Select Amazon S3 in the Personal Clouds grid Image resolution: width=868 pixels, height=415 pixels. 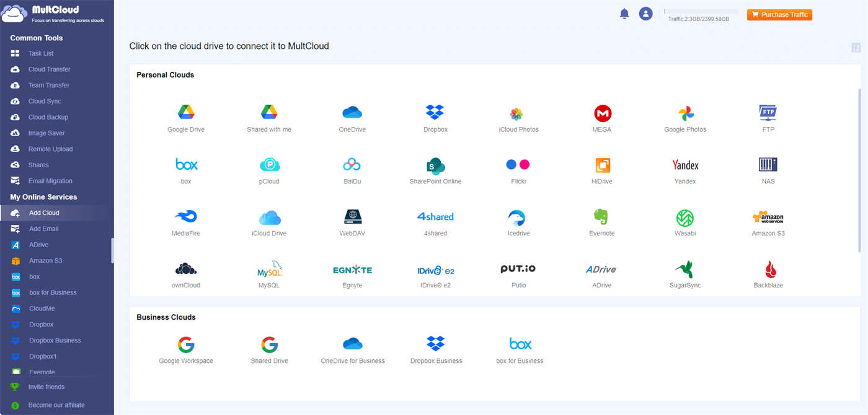tap(768, 222)
